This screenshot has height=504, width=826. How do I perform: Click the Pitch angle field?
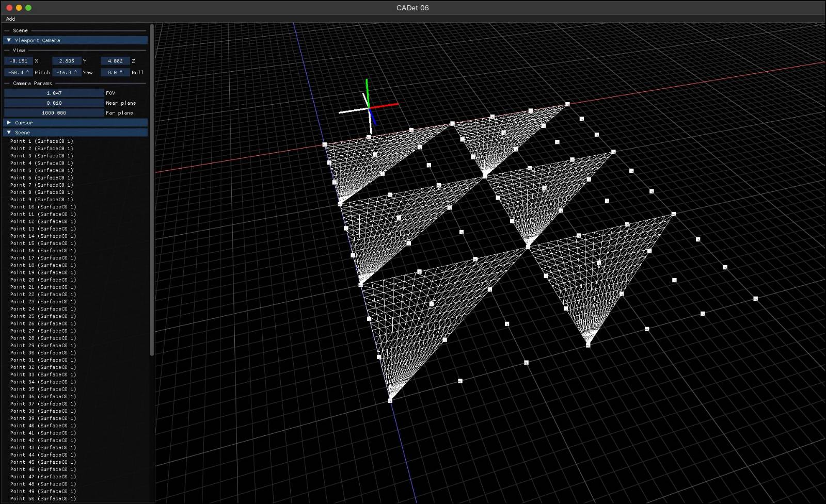click(x=19, y=73)
